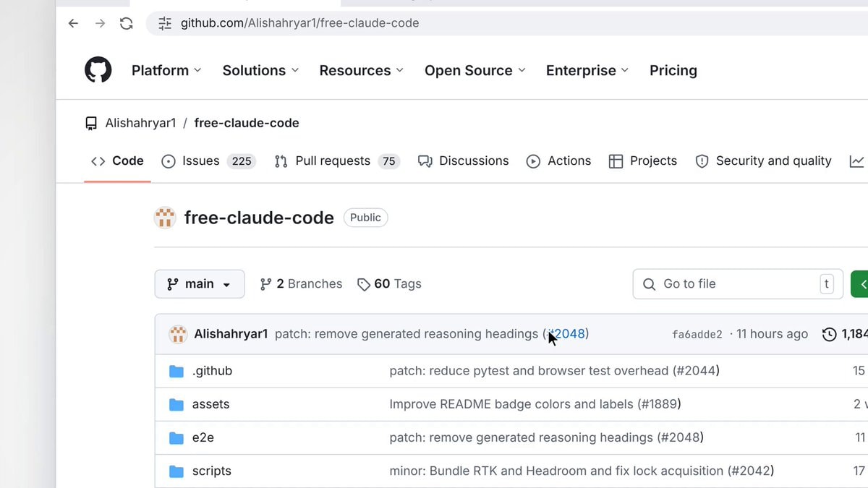View the 60 Tags link
The height and width of the screenshot is (488, 868).
point(389,284)
